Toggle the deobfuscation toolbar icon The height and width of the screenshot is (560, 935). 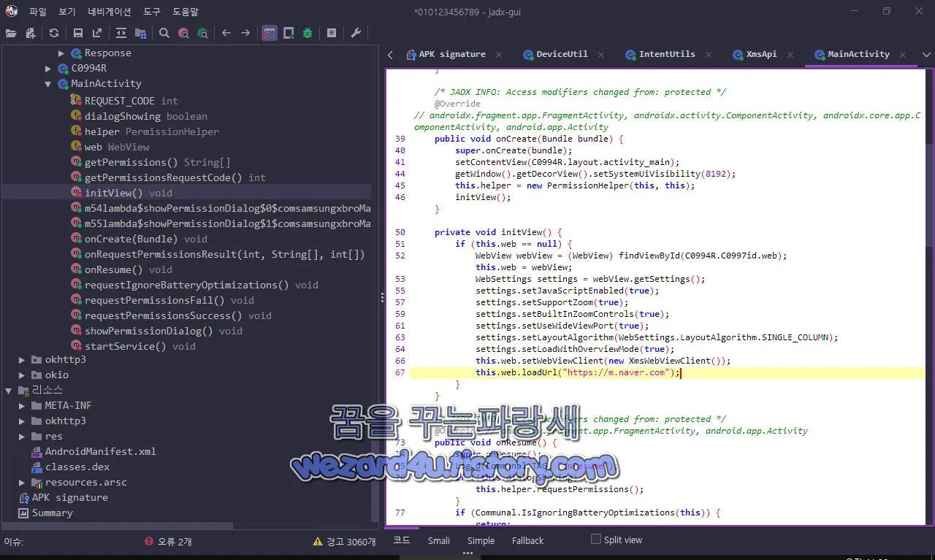(x=270, y=33)
